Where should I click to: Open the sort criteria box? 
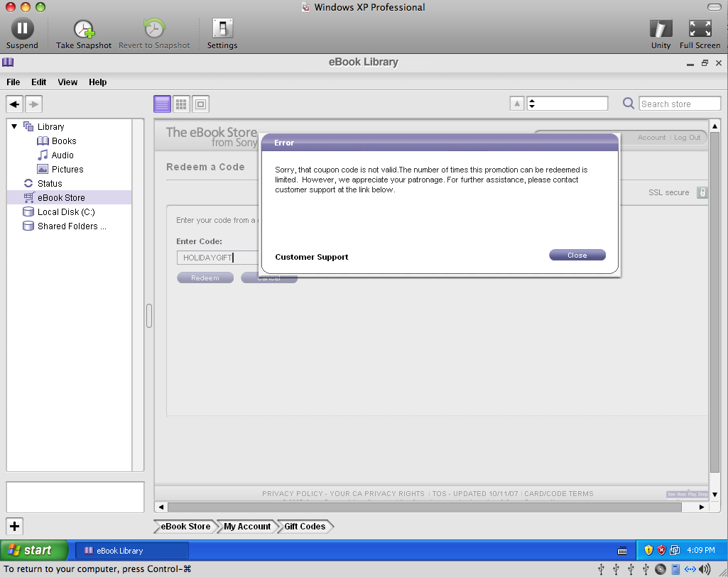[x=567, y=104]
